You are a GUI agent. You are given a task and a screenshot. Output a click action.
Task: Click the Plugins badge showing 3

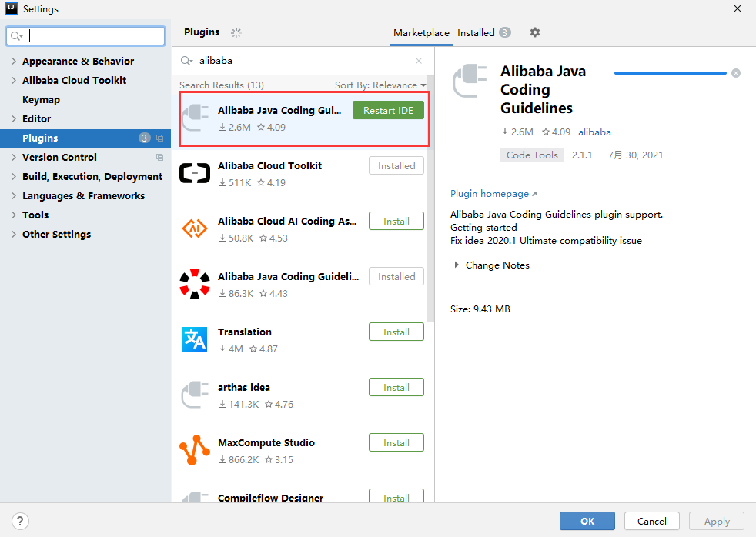tap(144, 138)
